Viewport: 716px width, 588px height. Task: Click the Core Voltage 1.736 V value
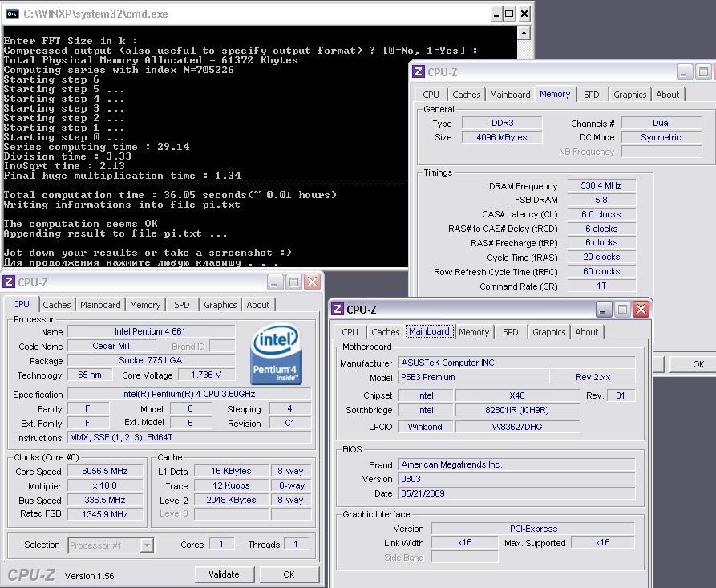pos(206,375)
